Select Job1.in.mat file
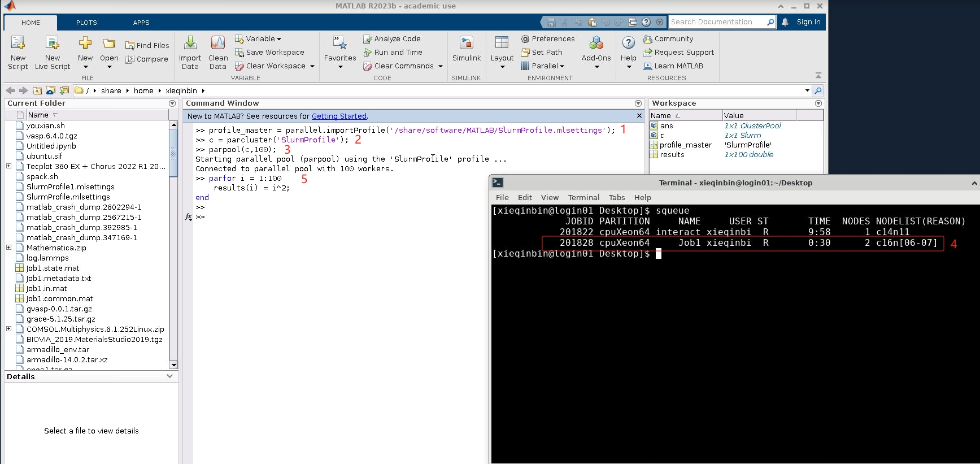Screen dimensions: 980x464 point(46,288)
